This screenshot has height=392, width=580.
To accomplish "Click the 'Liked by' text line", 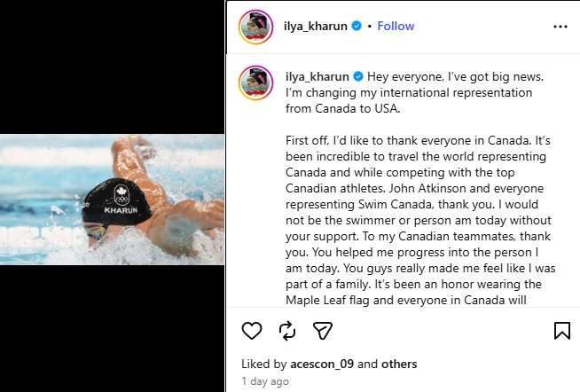I will (263, 364).
